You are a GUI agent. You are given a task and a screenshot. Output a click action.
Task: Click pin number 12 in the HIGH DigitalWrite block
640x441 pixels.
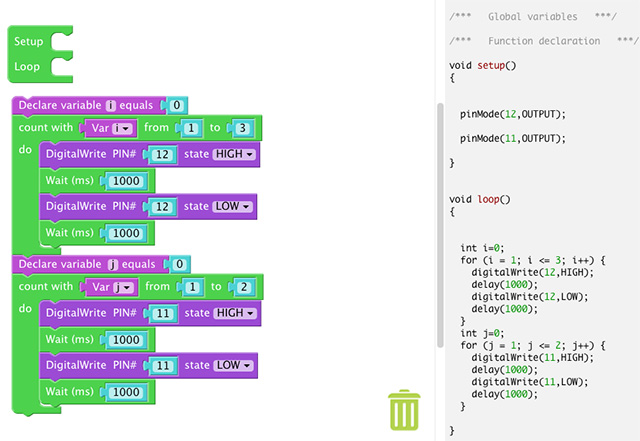pos(163,155)
